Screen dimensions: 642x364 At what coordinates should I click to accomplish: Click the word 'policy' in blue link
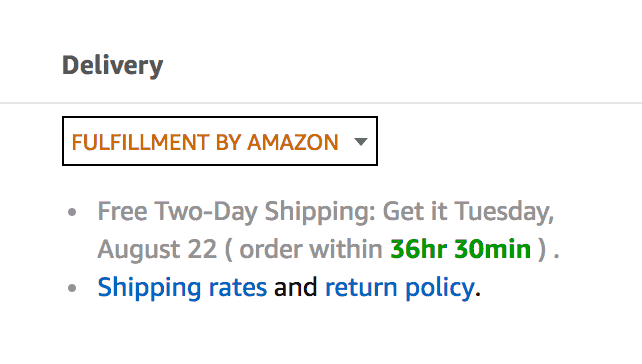click(440, 287)
